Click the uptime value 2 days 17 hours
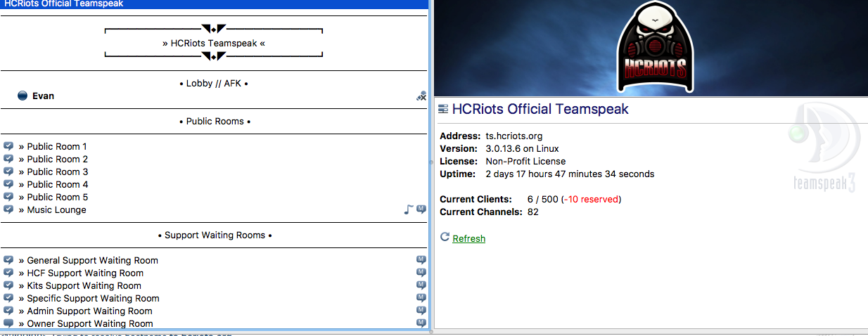 pyautogui.click(x=570, y=174)
